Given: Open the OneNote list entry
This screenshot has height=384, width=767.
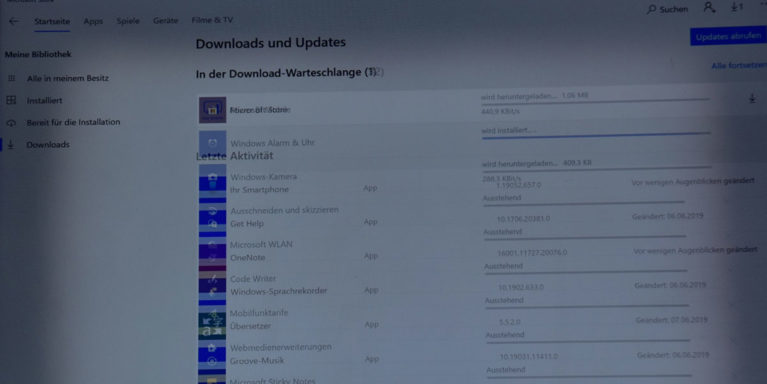Looking at the screenshot, I should click(x=248, y=257).
